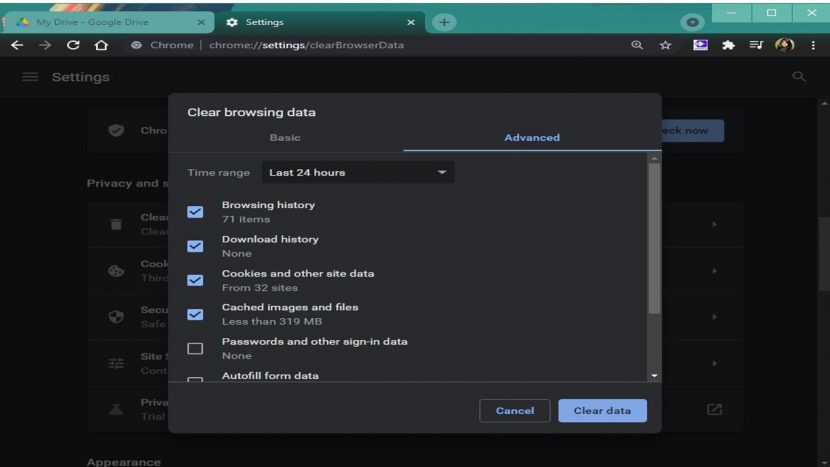Click the Settings search magnifier

coord(799,77)
